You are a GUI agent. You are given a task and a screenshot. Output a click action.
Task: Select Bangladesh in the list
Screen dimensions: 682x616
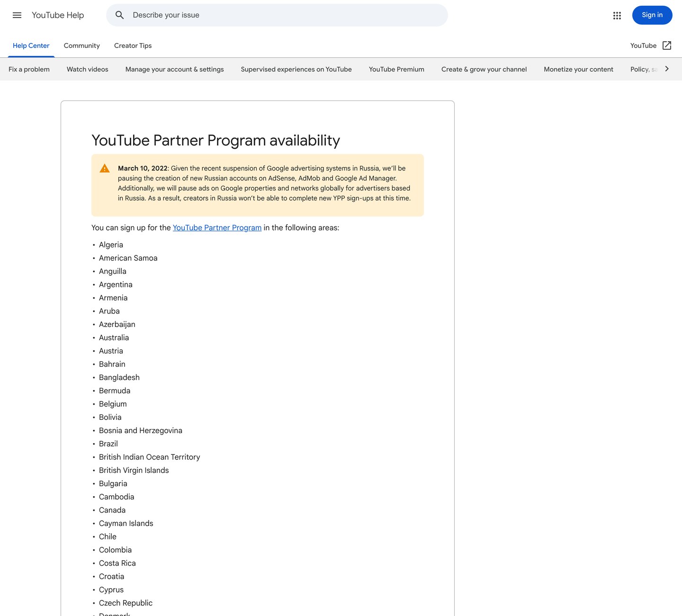[119, 377]
